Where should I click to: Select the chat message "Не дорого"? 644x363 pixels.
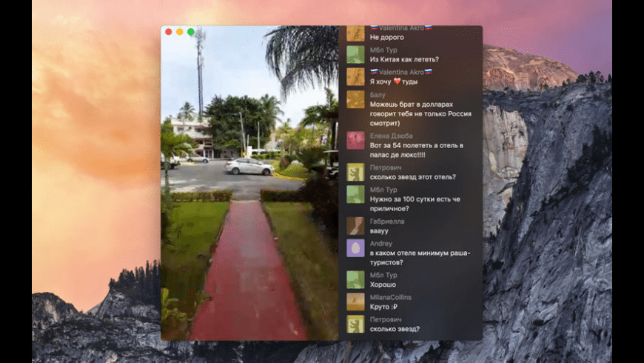387,37
